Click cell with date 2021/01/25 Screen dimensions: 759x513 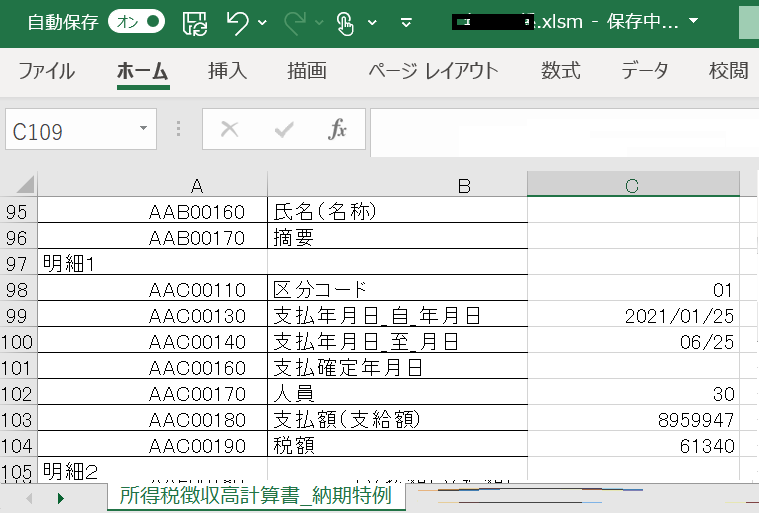pos(634,314)
